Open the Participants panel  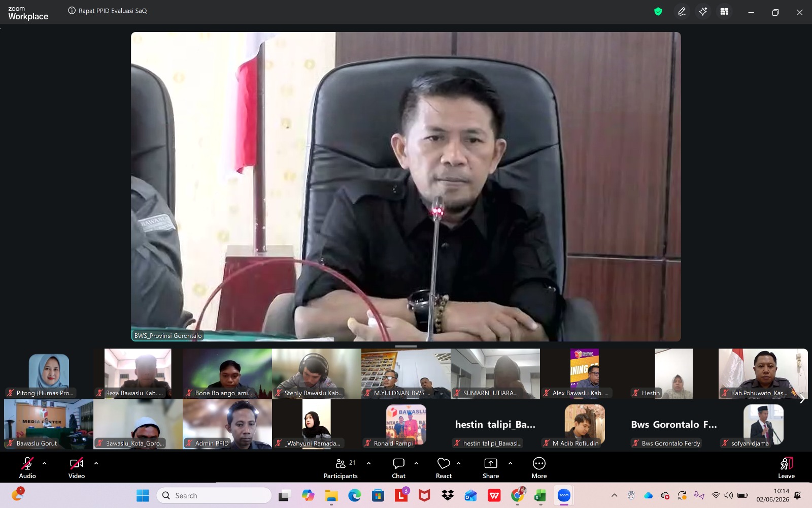point(341,467)
